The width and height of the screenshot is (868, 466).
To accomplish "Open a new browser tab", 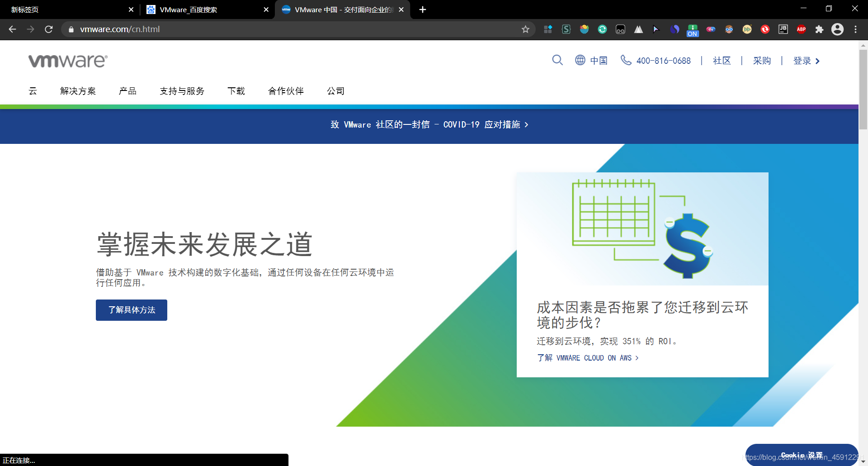I will 423,10.
